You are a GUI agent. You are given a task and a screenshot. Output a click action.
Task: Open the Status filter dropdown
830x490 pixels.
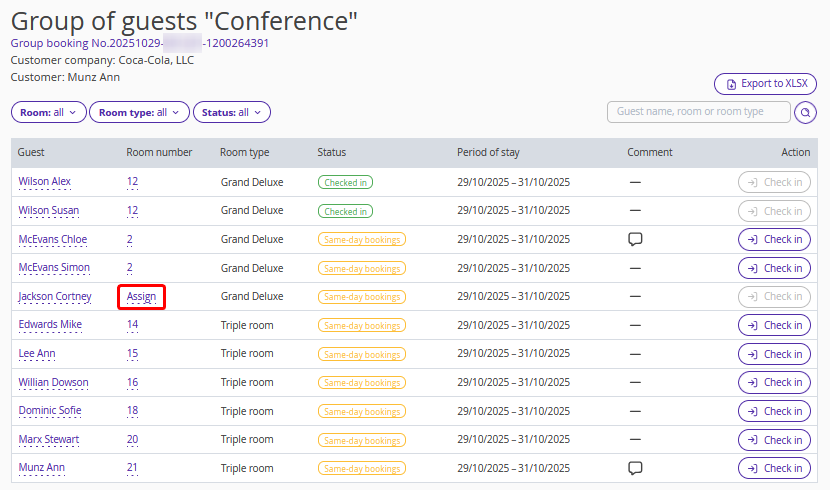click(x=231, y=113)
